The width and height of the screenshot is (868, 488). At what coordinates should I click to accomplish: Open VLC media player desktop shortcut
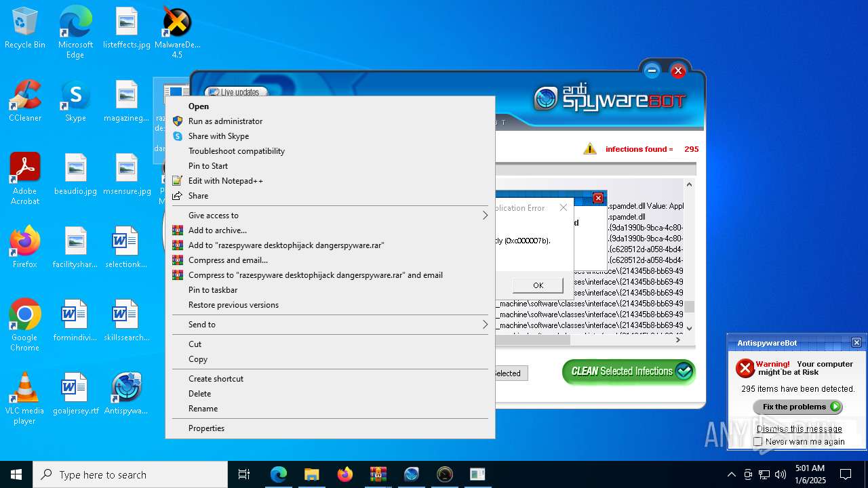[x=25, y=399]
